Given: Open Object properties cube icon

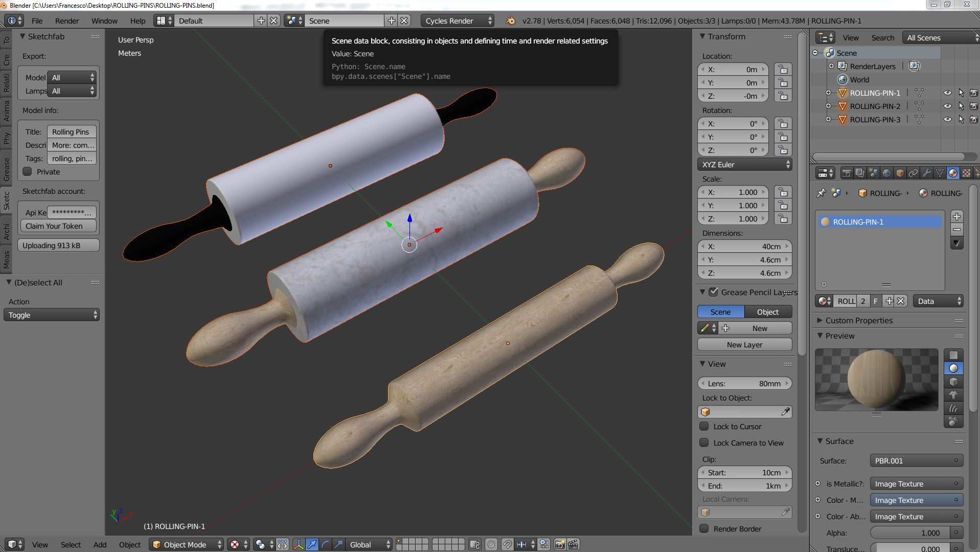Looking at the screenshot, I should (x=899, y=173).
